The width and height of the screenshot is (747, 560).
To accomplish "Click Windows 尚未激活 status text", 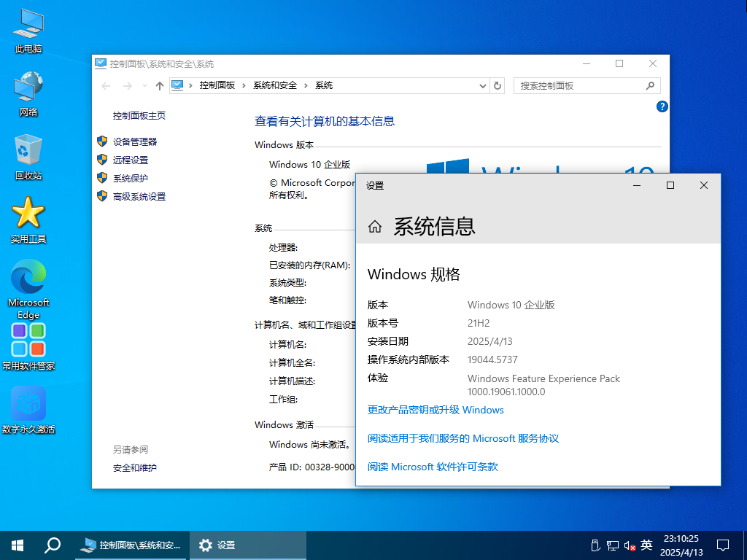I will pos(311,444).
